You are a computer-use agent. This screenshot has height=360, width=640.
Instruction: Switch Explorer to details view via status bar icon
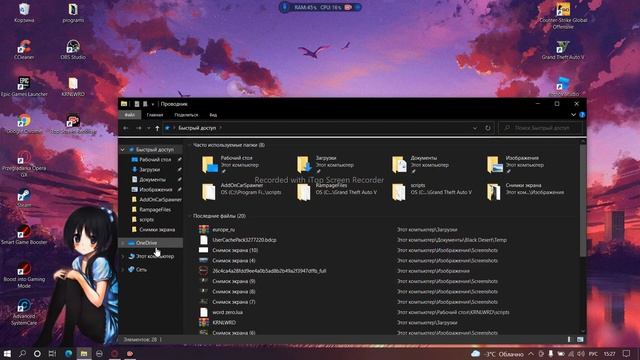(569, 339)
